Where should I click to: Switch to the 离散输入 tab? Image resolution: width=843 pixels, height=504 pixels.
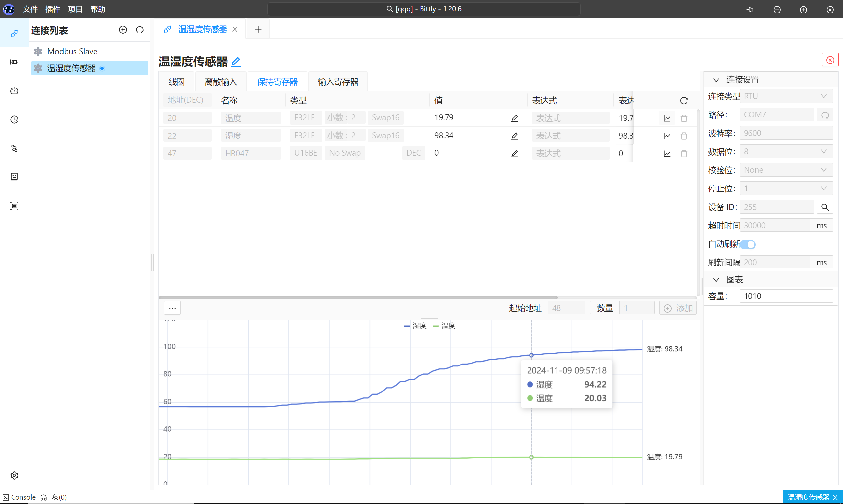(221, 82)
